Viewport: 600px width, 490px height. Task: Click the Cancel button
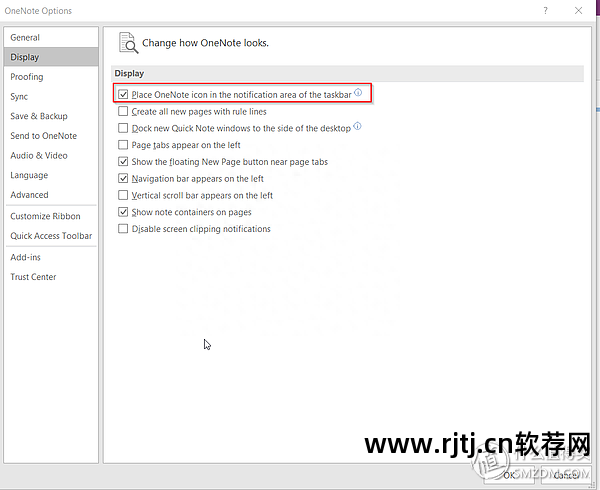566,475
